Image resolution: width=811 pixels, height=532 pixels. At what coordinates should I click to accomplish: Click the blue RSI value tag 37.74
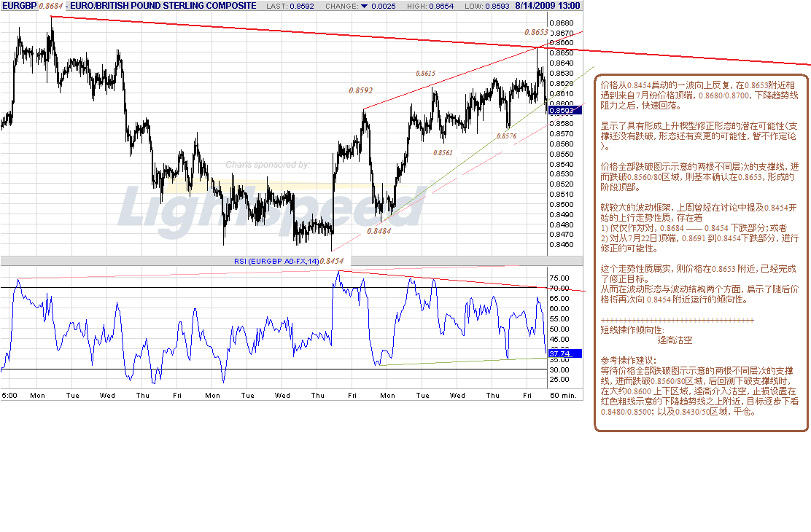click(x=565, y=353)
